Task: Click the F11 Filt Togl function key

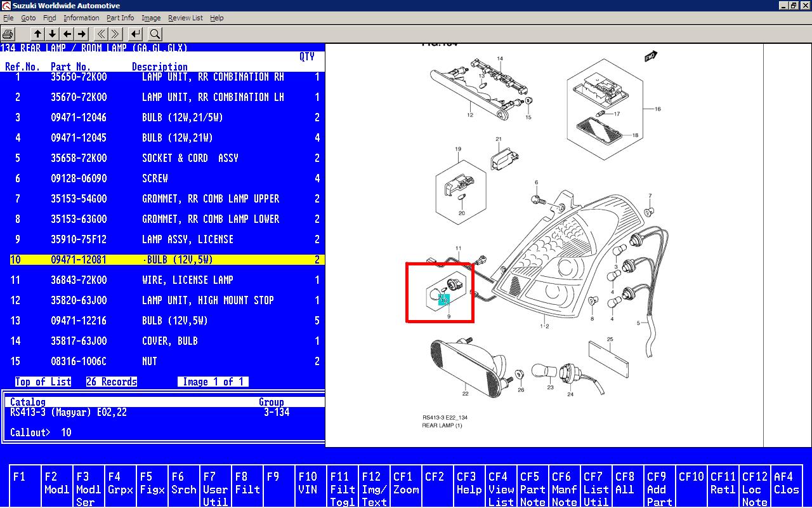Action: [343, 486]
